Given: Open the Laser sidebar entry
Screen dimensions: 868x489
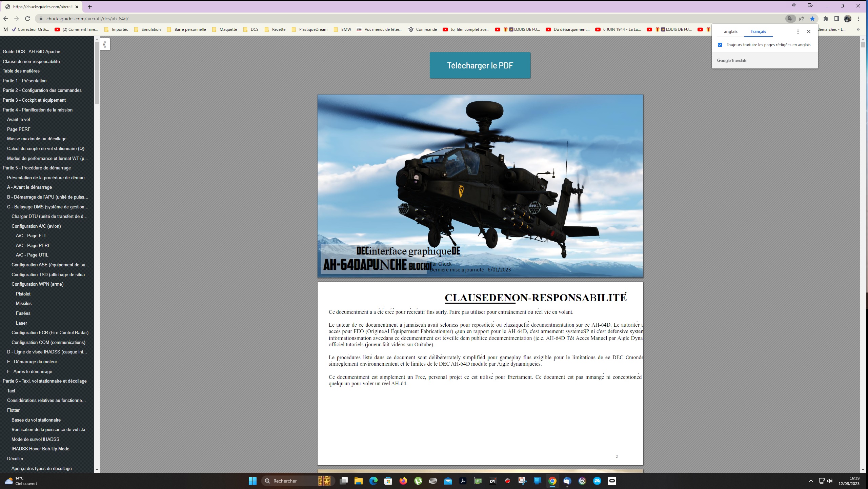Looking at the screenshot, I should 21,323.
